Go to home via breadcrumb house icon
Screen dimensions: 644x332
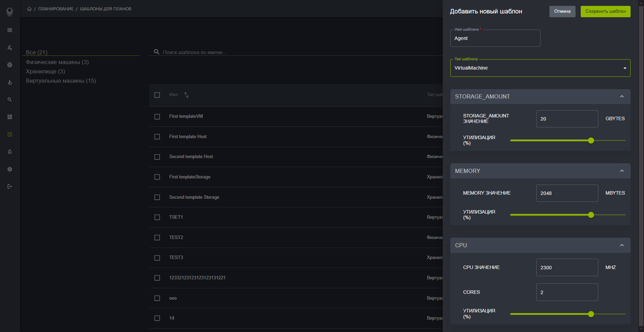pyautogui.click(x=29, y=9)
